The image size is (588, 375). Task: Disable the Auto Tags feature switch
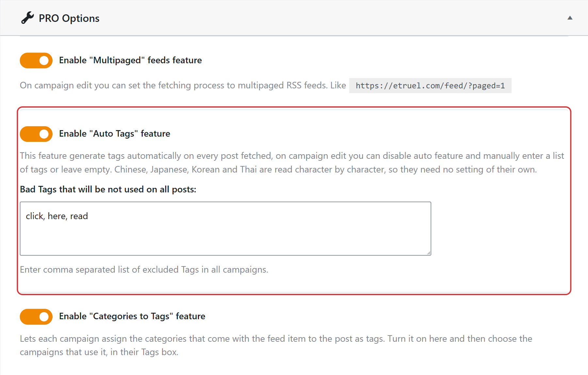36,134
